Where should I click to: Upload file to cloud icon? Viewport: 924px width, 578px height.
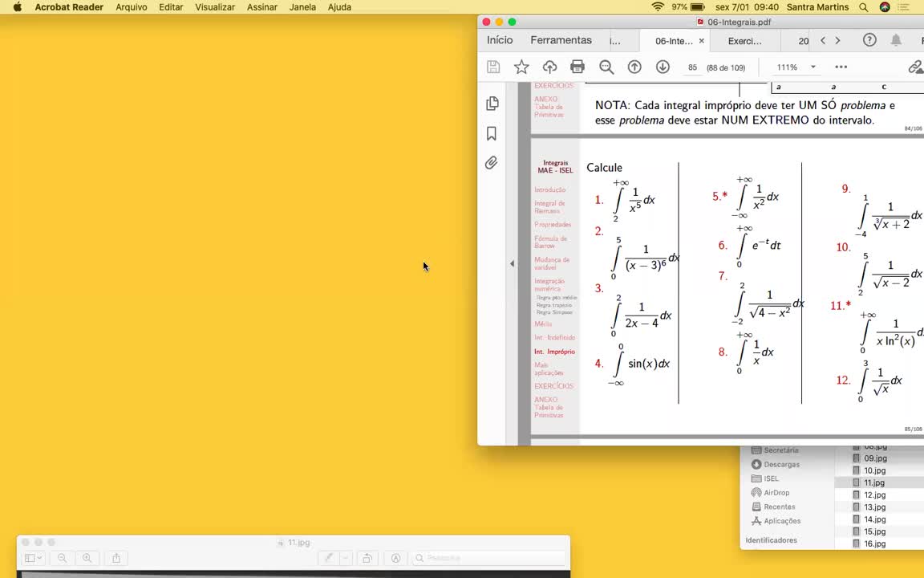(549, 67)
